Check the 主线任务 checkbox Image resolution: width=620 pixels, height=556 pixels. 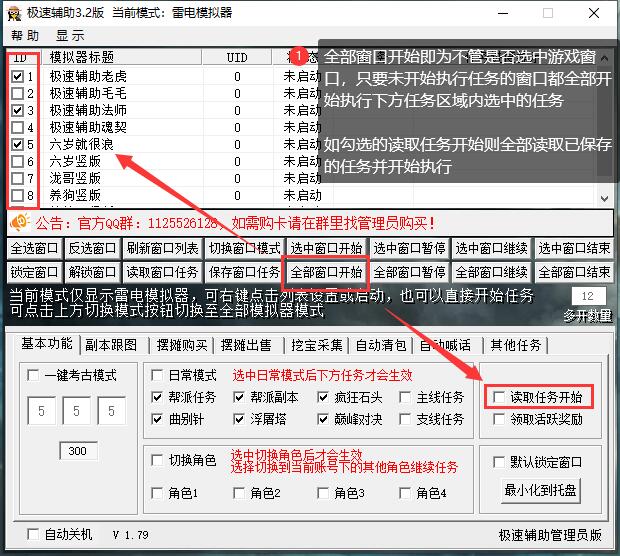coord(405,397)
